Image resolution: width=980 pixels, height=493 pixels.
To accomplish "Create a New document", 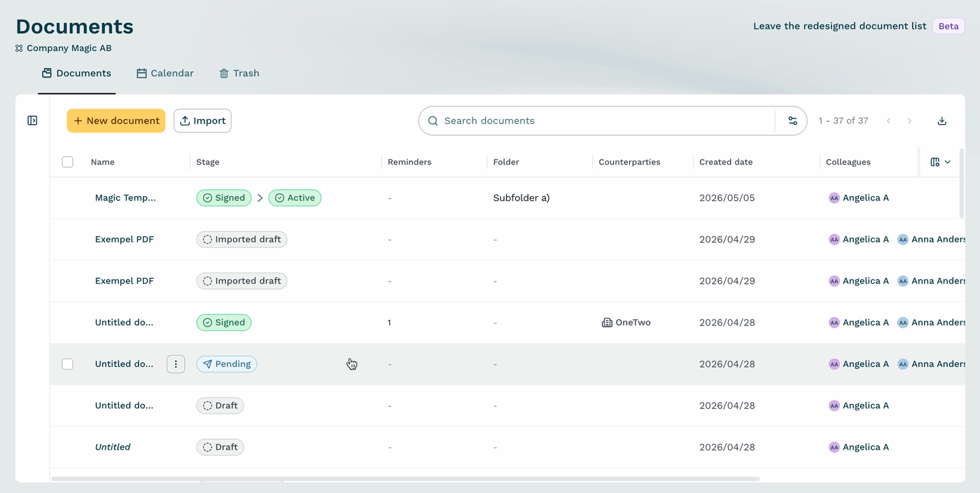I will click(116, 120).
